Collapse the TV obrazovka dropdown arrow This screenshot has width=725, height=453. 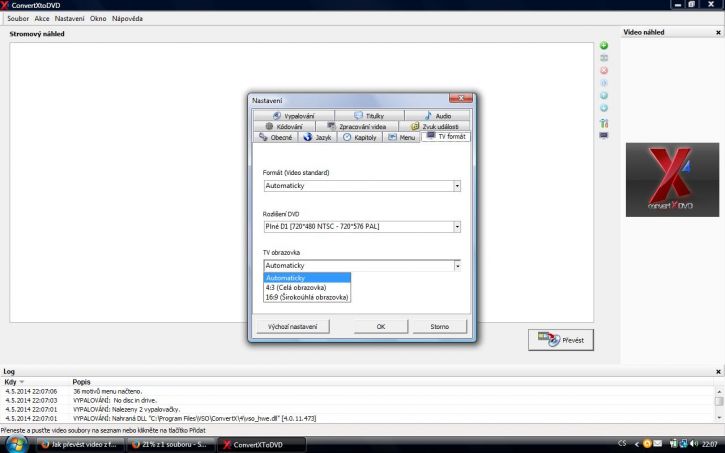[x=457, y=266]
